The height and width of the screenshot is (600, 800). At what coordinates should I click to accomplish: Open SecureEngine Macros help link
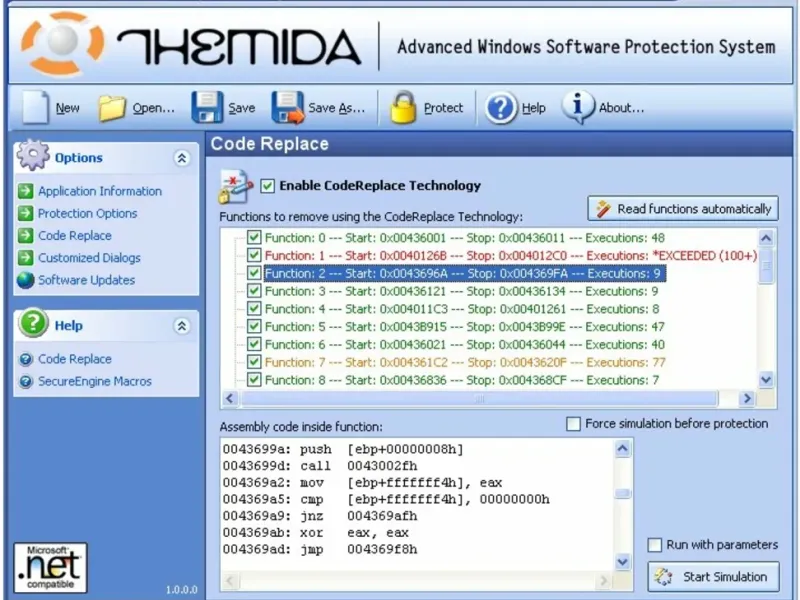coord(95,382)
